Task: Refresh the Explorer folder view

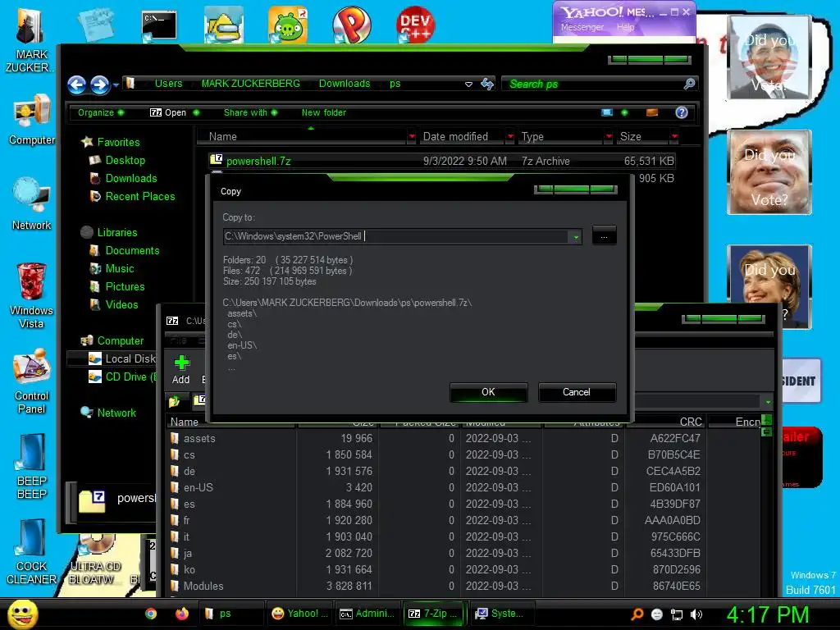Action: [487, 84]
